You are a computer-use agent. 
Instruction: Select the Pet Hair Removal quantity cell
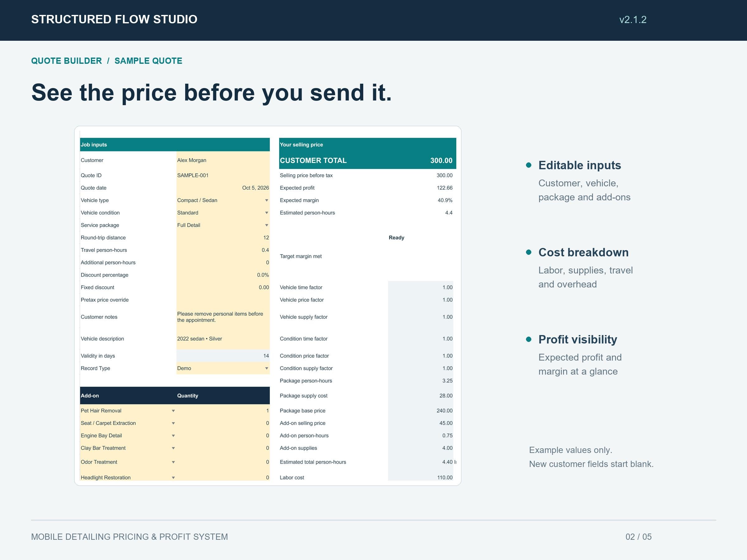(x=223, y=411)
